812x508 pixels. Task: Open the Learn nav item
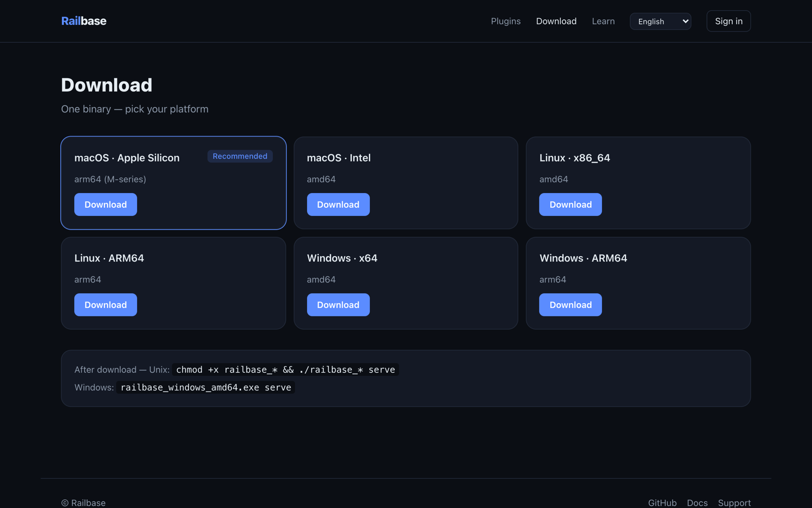(603, 21)
